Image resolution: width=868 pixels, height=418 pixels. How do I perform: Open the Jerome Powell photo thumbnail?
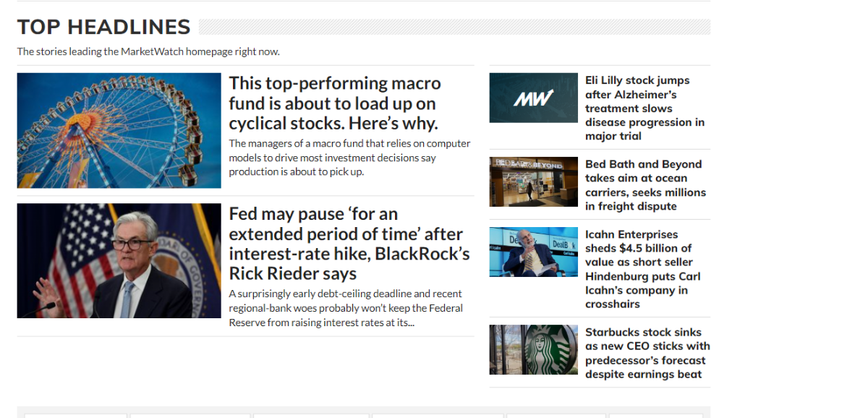point(119,260)
